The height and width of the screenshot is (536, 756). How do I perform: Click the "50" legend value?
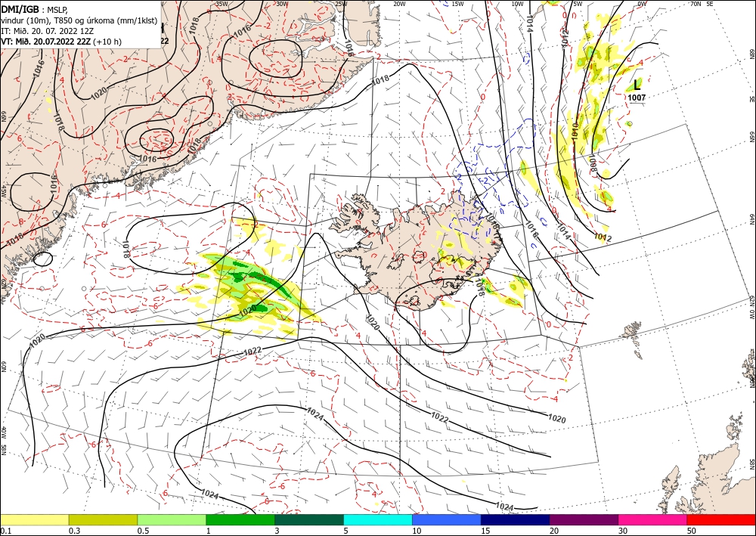pyautogui.click(x=692, y=531)
